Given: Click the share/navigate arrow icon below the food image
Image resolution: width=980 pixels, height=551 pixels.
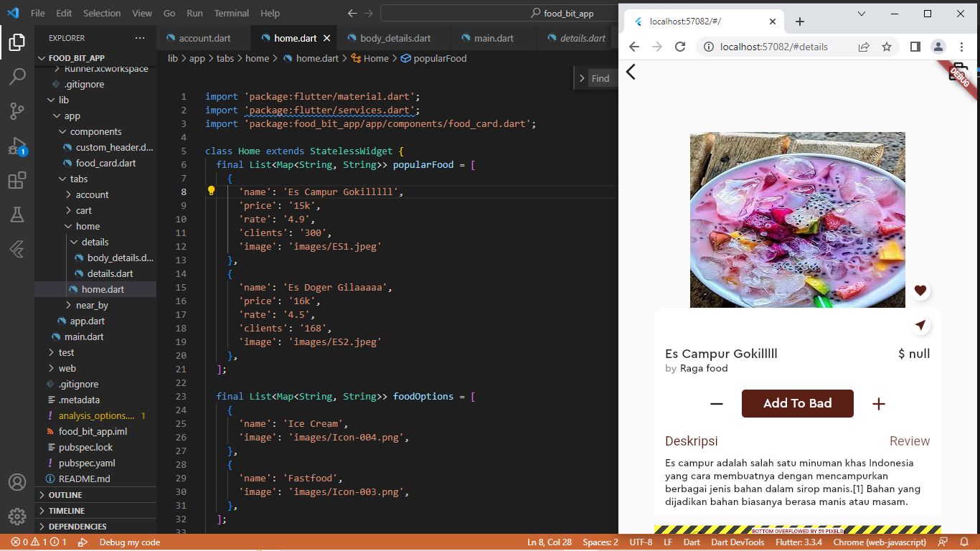Looking at the screenshot, I should click(x=921, y=325).
